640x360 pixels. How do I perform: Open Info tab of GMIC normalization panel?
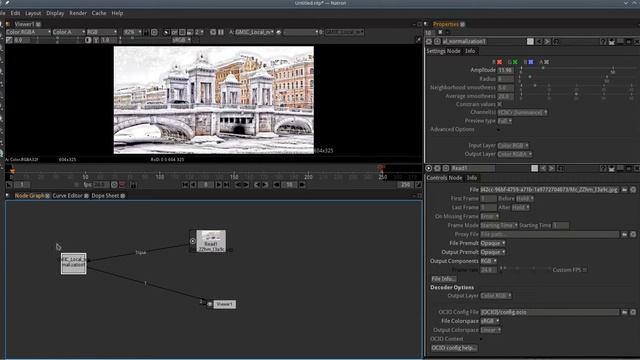point(470,51)
